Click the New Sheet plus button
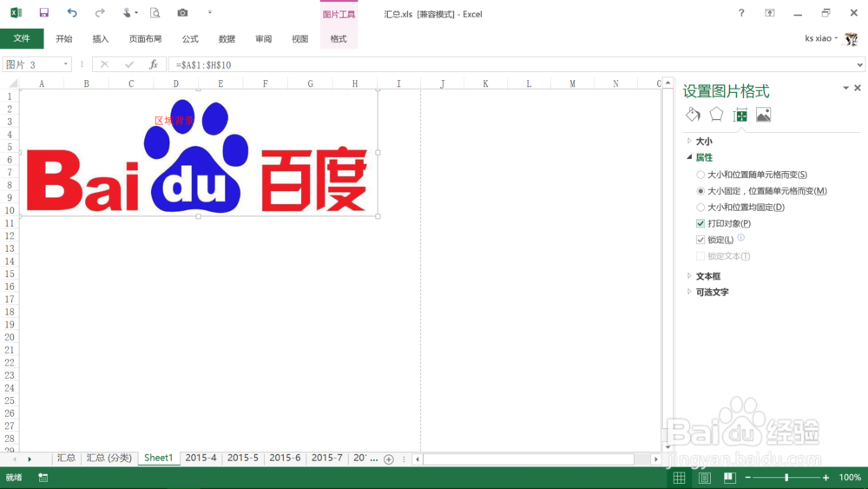The height and width of the screenshot is (489, 868). click(x=389, y=459)
